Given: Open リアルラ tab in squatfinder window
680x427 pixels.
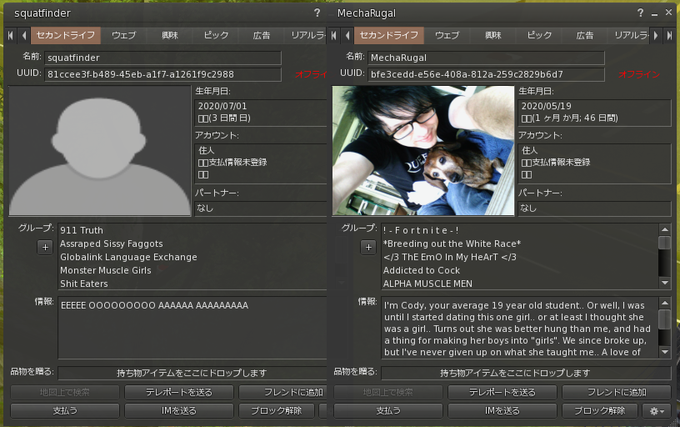Looking at the screenshot, I should pos(306,35).
